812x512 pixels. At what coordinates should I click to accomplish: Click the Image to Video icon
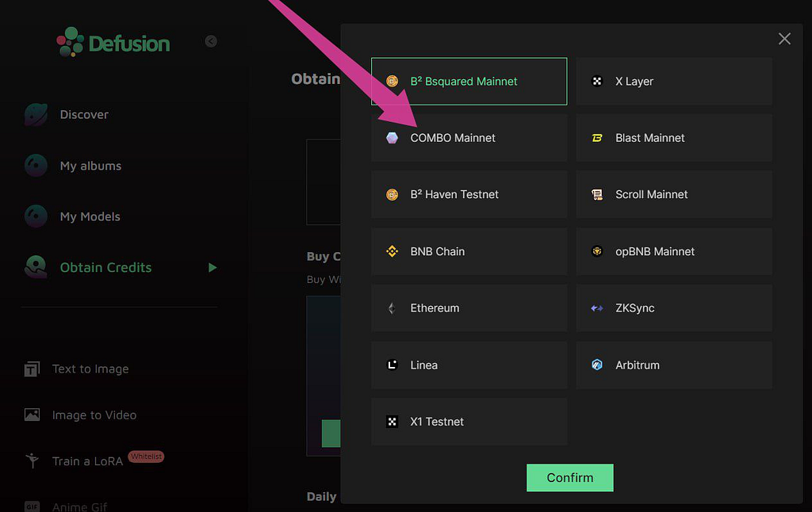32,415
